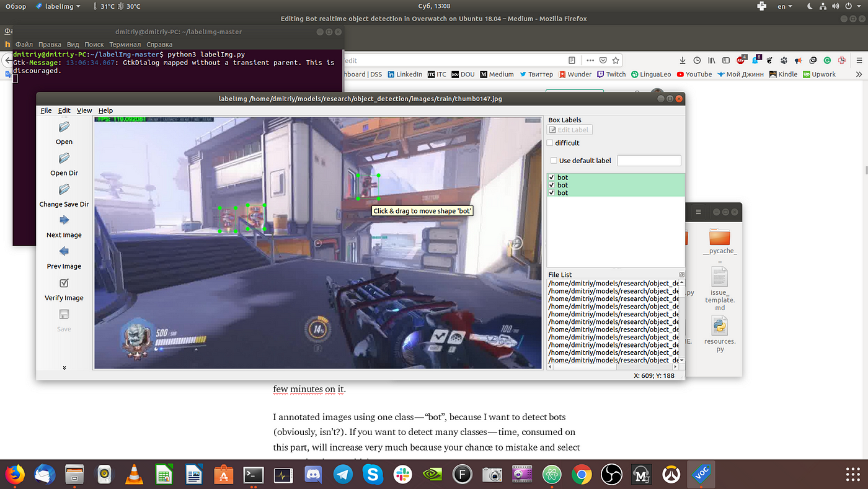
Task: Open the labelImg app menu in top bar
Action: [58, 6]
